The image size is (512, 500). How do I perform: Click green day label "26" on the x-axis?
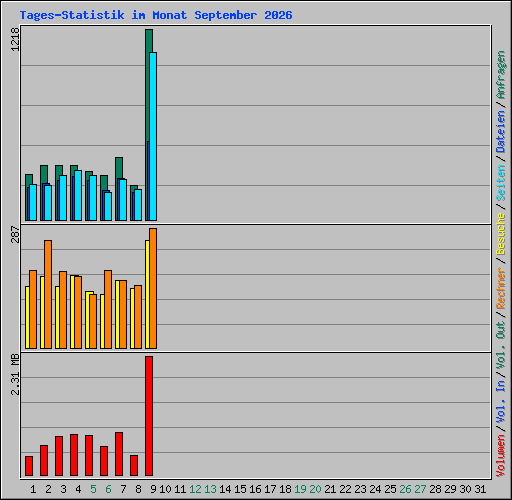click(405, 489)
